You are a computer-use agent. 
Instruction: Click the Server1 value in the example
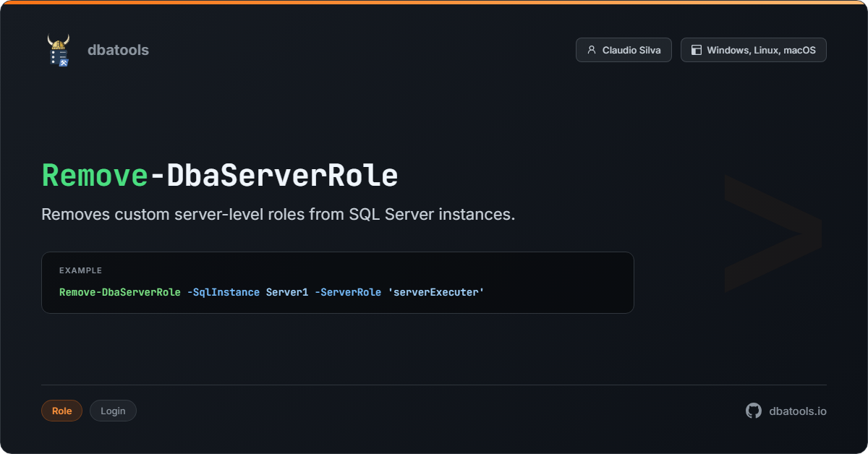tap(287, 292)
